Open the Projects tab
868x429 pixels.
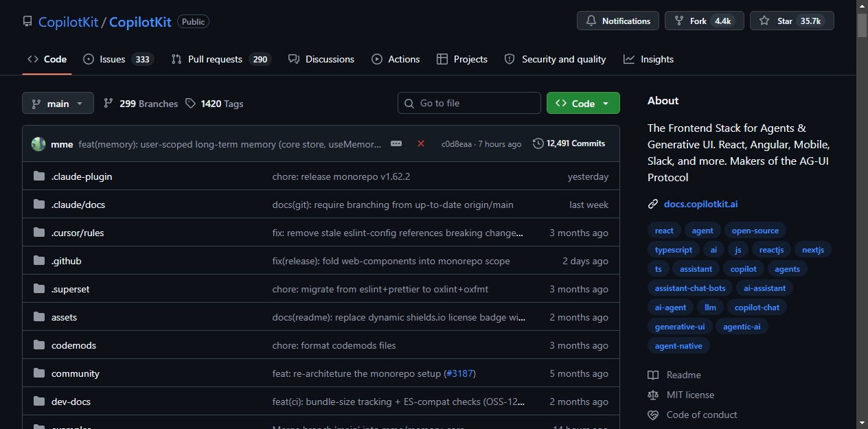pos(462,59)
